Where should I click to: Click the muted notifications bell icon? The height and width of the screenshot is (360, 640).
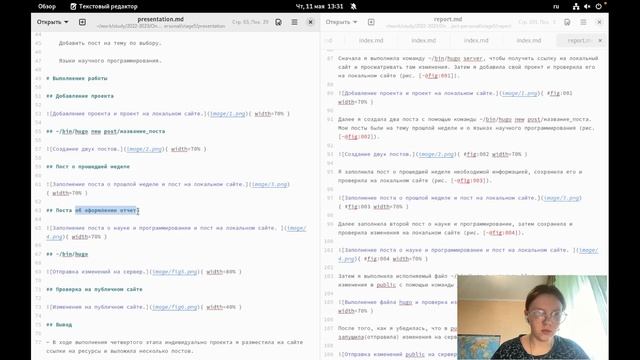tap(353, 6)
